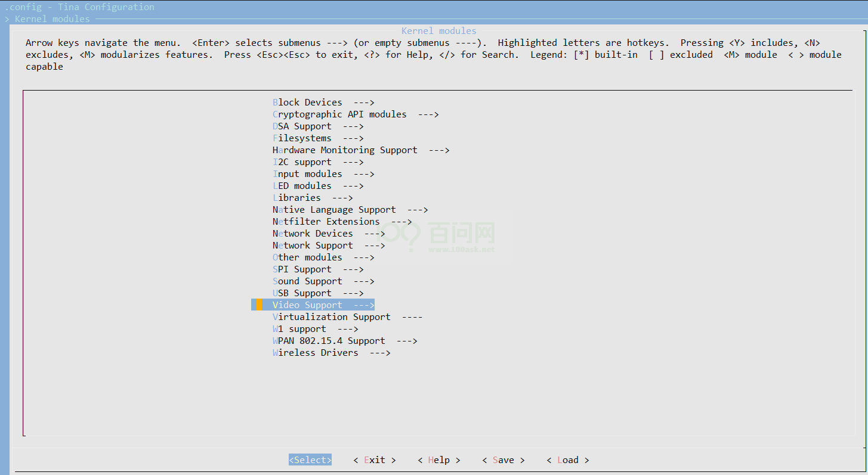Select Virtualization Support empty submenu
868x475 pixels.
(347, 317)
